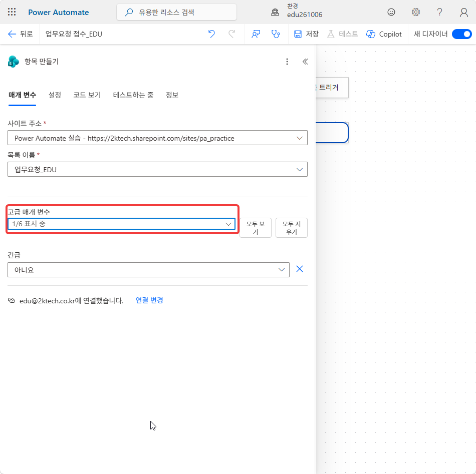Image resolution: width=476 pixels, height=474 pixels.
Task: Click the 테스트 flask button
Action: 343,34
